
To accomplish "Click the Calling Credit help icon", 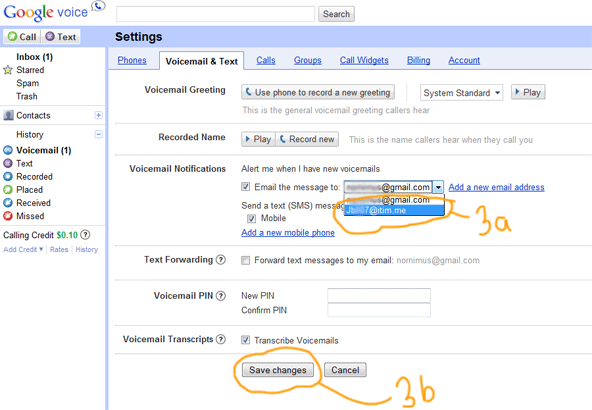I will (86, 235).
